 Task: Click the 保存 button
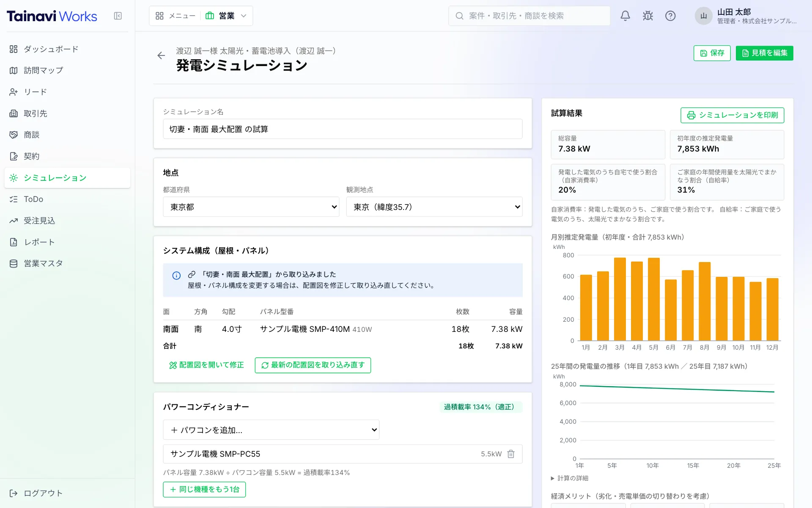(712, 53)
